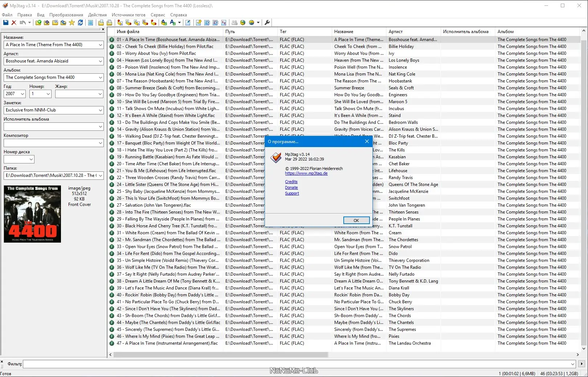
Task: Click the change directory folder icon with checkmark
Action: (38, 23)
